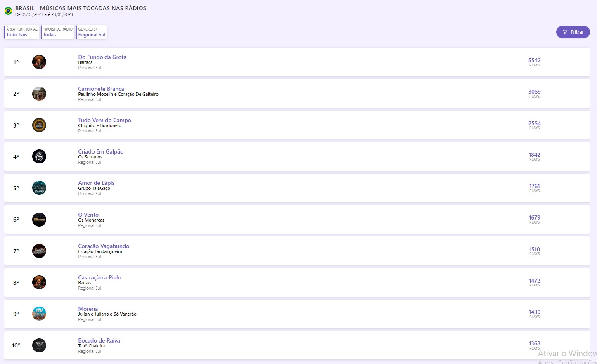Screen dimensions: 597x364
Task: Click the 5542 plays count
Action: click(x=535, y=60)
